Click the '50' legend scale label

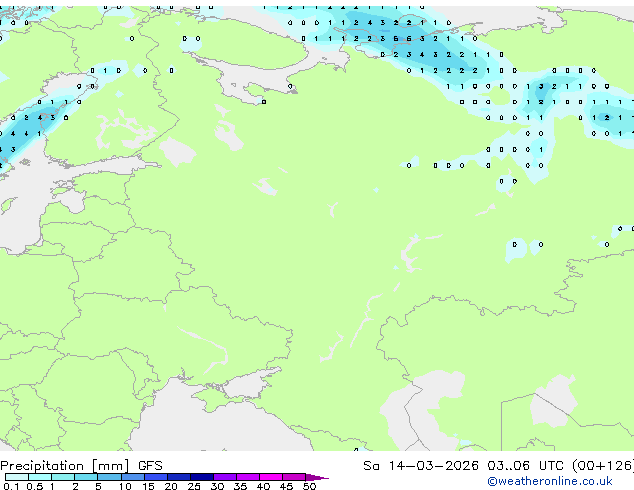coord(309,486)
